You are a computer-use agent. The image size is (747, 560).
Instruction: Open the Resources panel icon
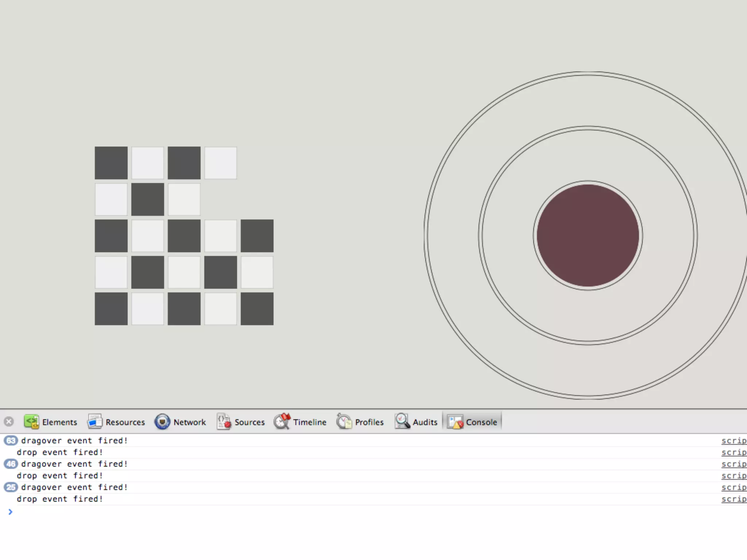[x=95, y=422]
